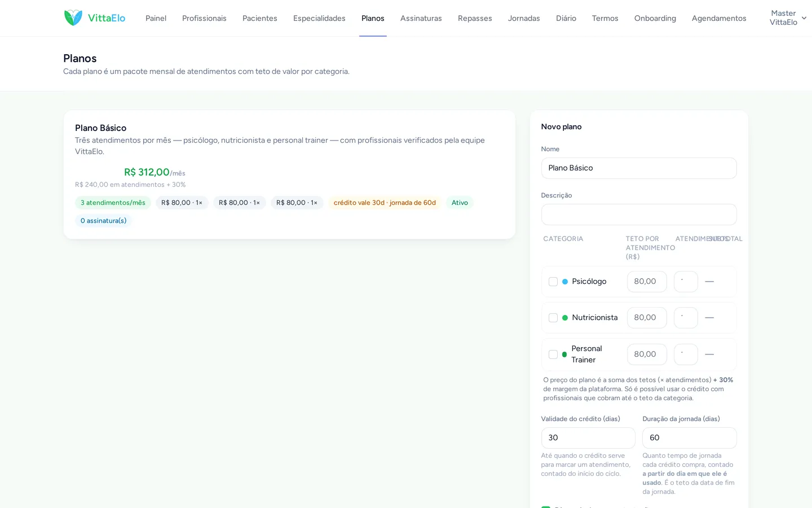Image resolution: width=812 pixels, height=508 pixels.
Task: Open the Especialidades tab
Action: click(319, 18)
